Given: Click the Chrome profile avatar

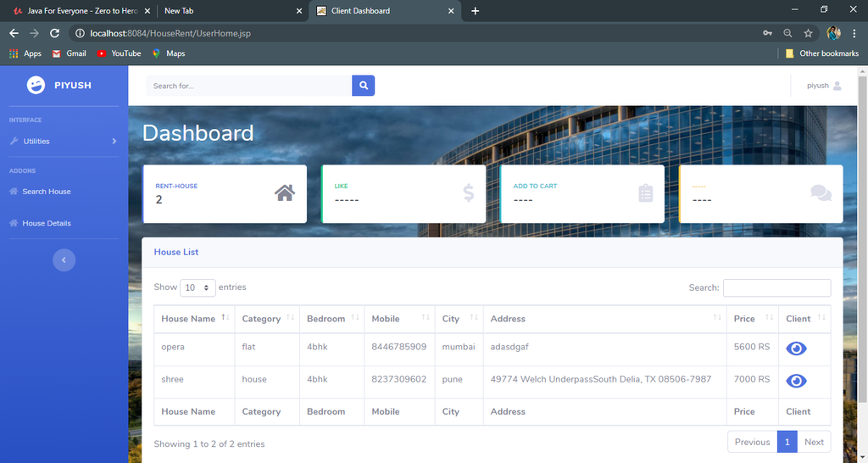Looking at the screenshot, I should 834,33.
